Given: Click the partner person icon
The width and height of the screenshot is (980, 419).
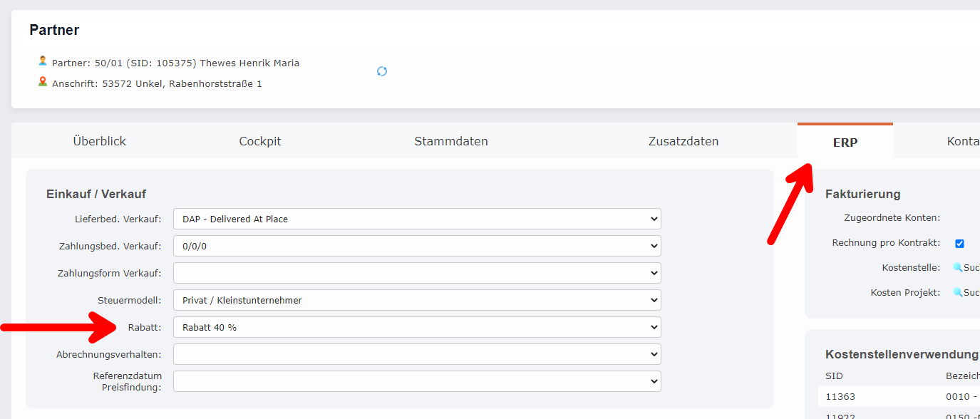Looking at the screenshot, I should [43, 61].
